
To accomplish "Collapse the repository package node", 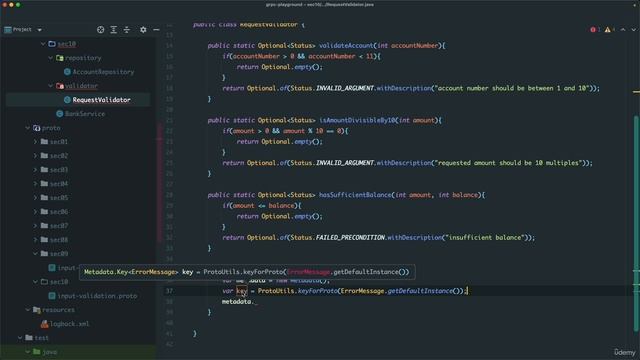I will (x=51, y=58).
